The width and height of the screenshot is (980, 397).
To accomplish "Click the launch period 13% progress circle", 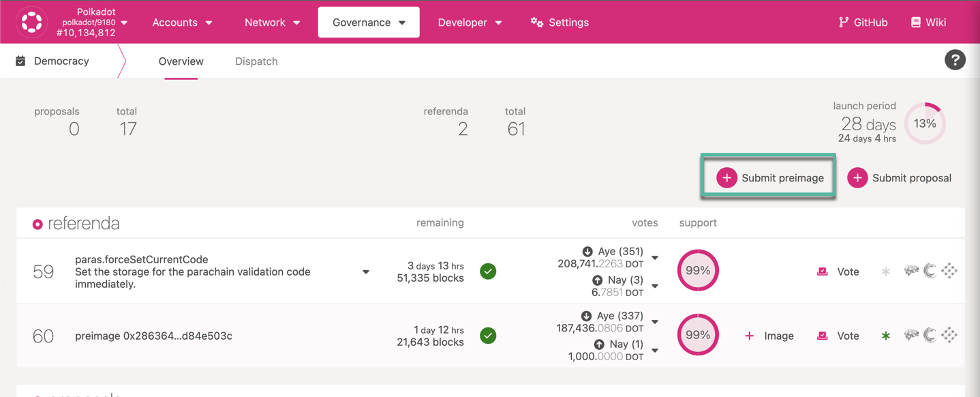I will [x=925, y=123].
